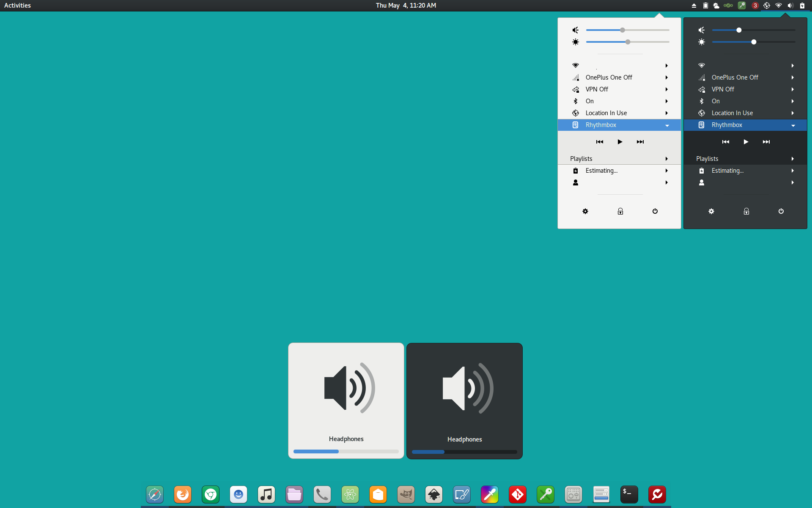This screenshot has width=812, height=508.
Task: Expand the user row in the light menu
Action: coord(619,182)
